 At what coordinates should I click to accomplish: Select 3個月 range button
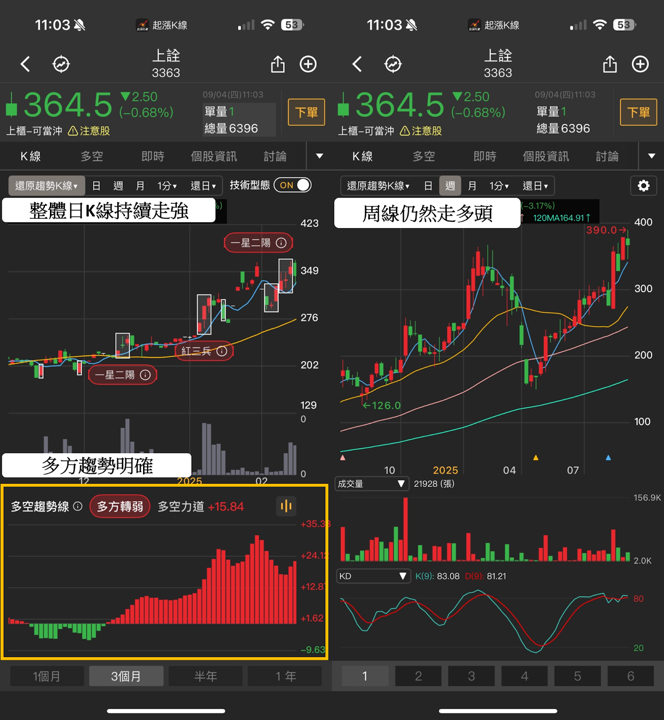click(126, 676)
